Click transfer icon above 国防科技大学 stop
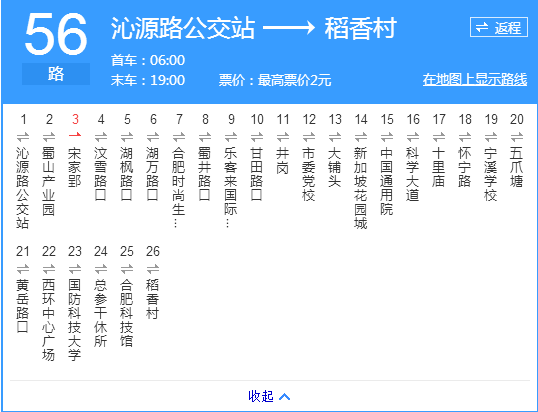 pos(75,269)
